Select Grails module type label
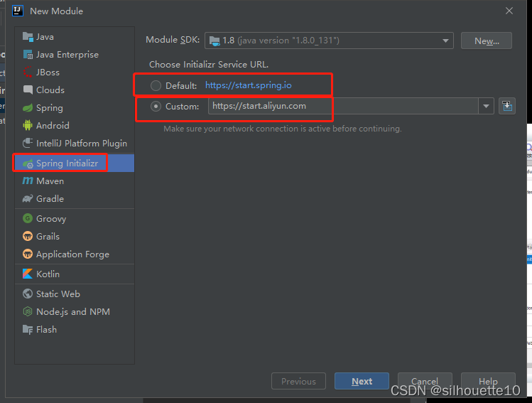Screen dimensions: 532x403 [x=48, y=236]
